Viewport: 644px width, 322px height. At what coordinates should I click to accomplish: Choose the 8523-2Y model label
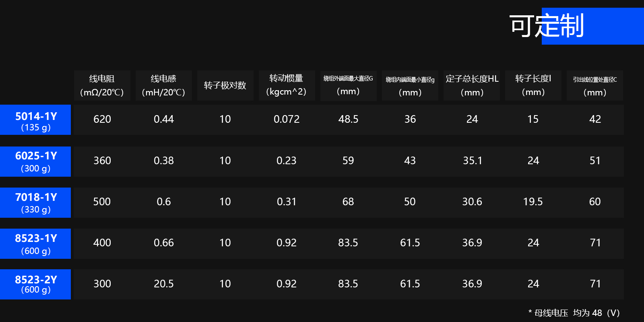(36, 284)
